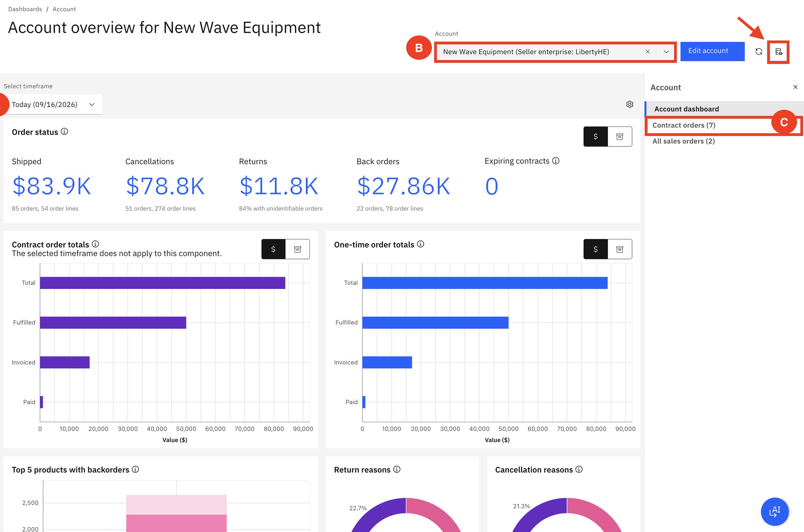Go to Dashboards breadcrumb link
Image resolution: width=804 pixels, height=532 pixels.
click(x=25, y=9)
